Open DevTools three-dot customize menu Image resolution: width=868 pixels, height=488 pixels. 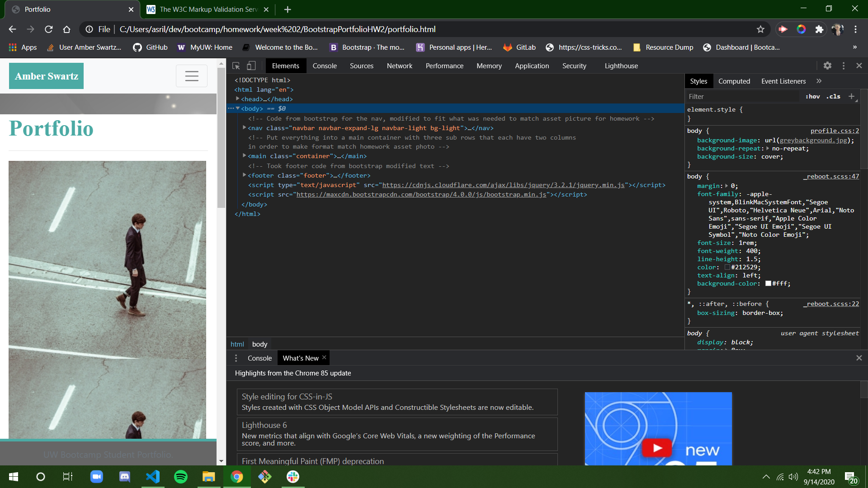(844, 66)
